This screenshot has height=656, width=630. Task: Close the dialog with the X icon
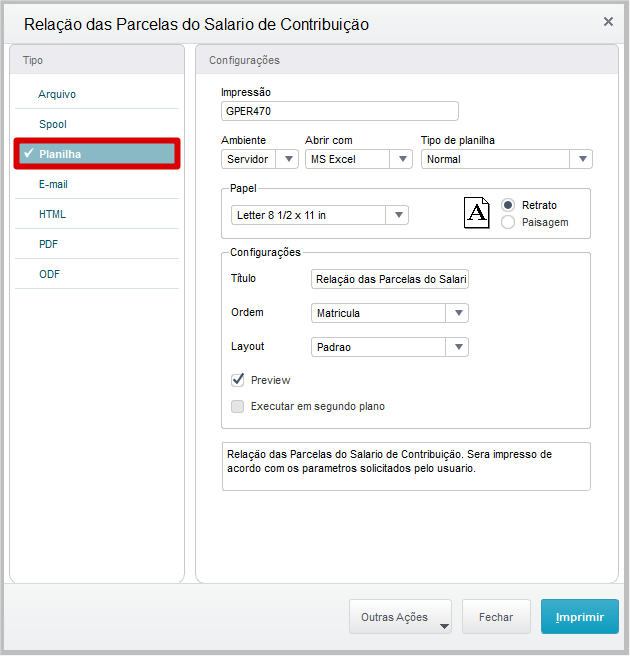(608, 22)
